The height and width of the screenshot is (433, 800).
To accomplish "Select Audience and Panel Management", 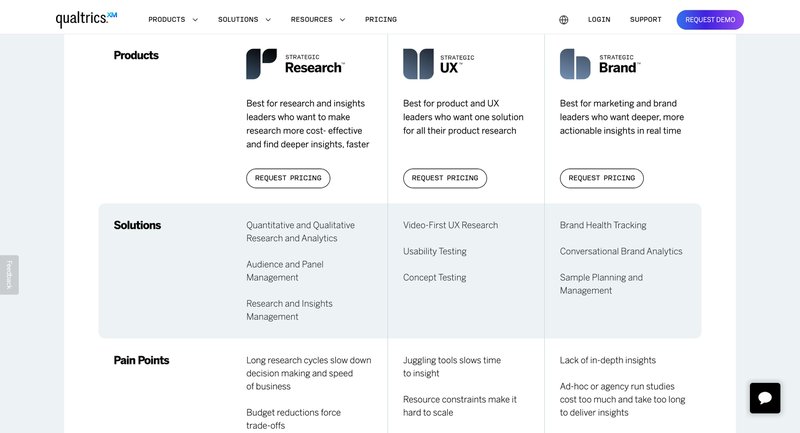I will (285, 271).
